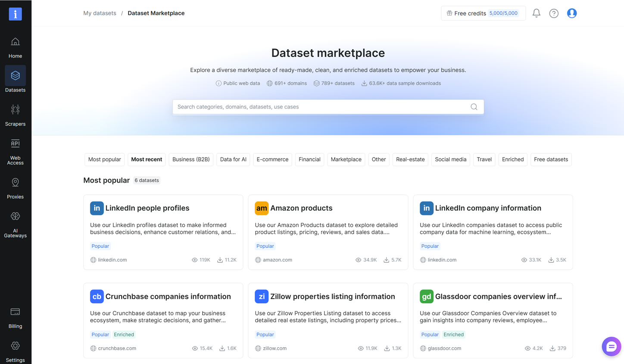Click the Enriched tag on Crunchbase card

click(x=124, y=335)
